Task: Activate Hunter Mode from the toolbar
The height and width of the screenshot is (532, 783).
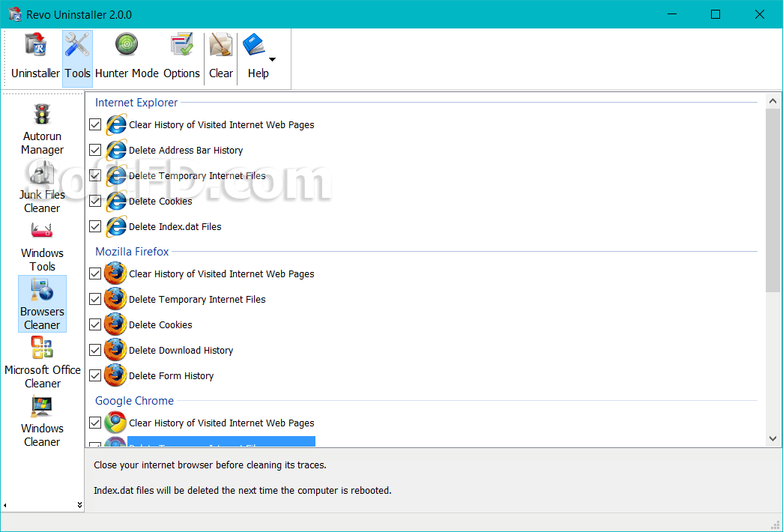Action: (127, 58)
